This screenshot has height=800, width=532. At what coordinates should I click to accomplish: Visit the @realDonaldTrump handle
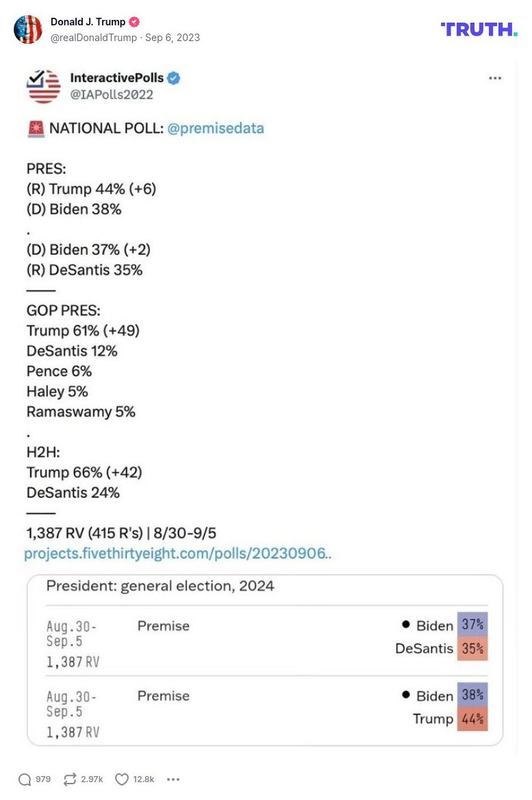92,38
